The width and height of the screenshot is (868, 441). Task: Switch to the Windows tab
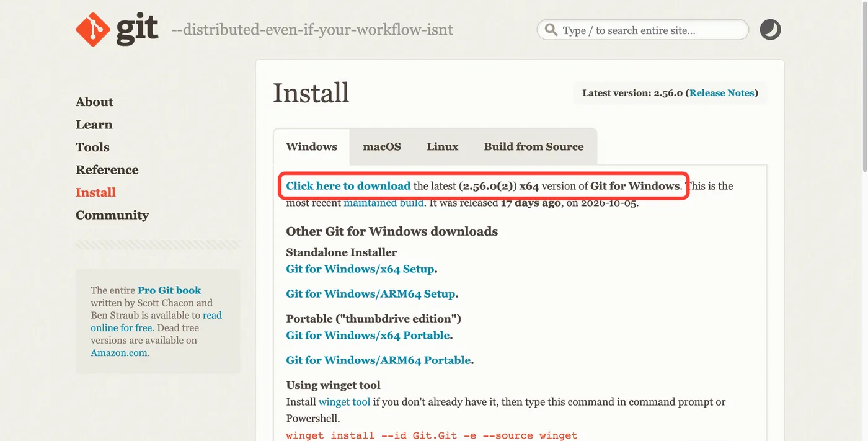point(311,147)
